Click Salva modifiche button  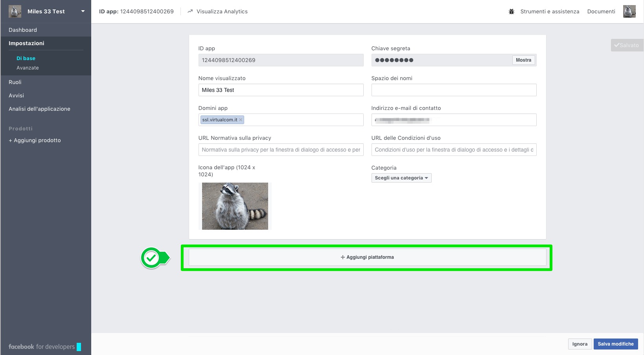click(x=615, y=344)
